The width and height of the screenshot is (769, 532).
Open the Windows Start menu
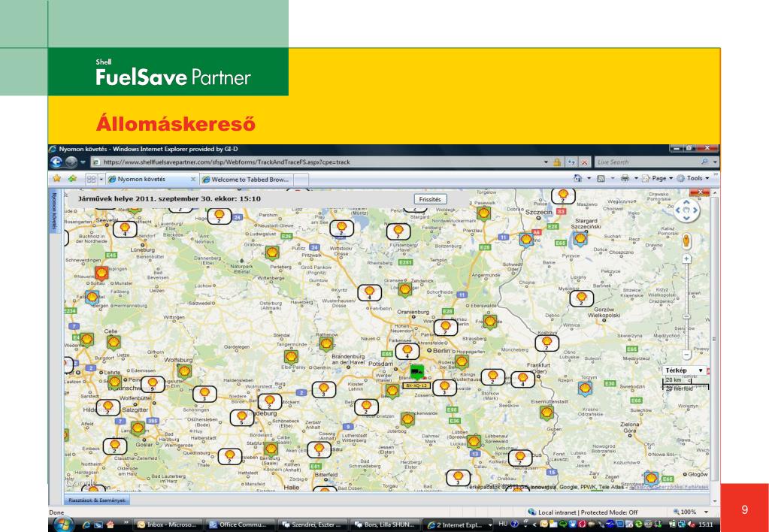(63, 524)
